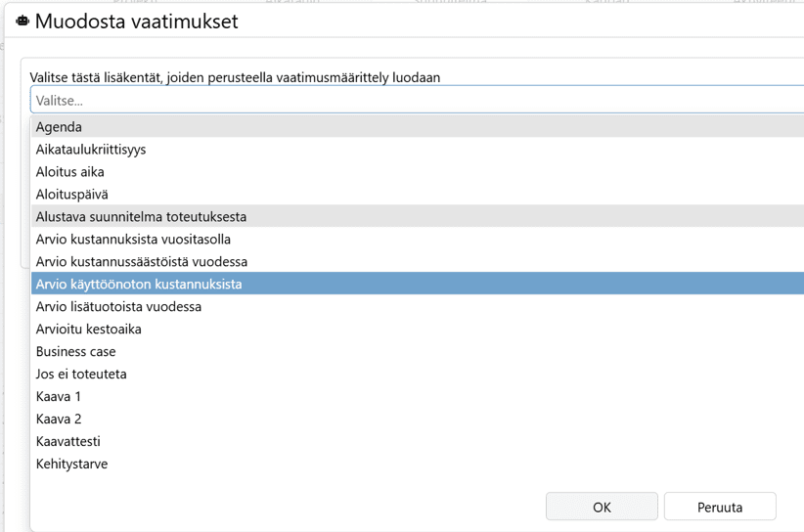The image size is (804, 532).
Task: Select Jos ei toteuteta option
Action: (x=81, y=375)
